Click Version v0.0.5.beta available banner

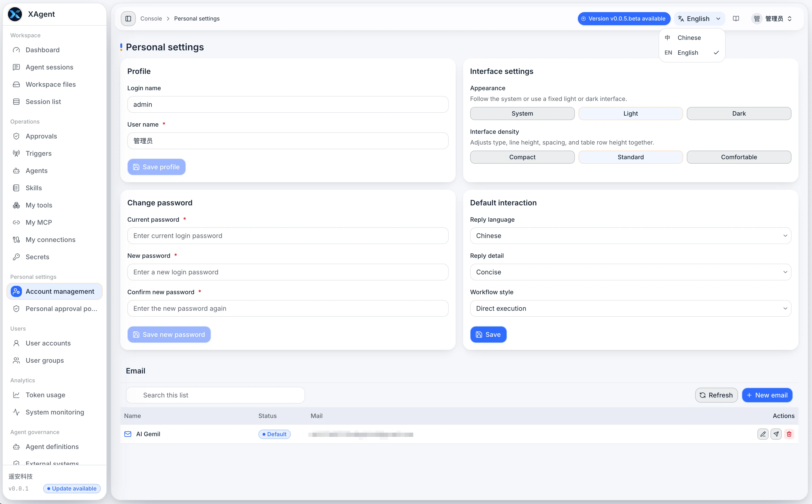[624, 19]
